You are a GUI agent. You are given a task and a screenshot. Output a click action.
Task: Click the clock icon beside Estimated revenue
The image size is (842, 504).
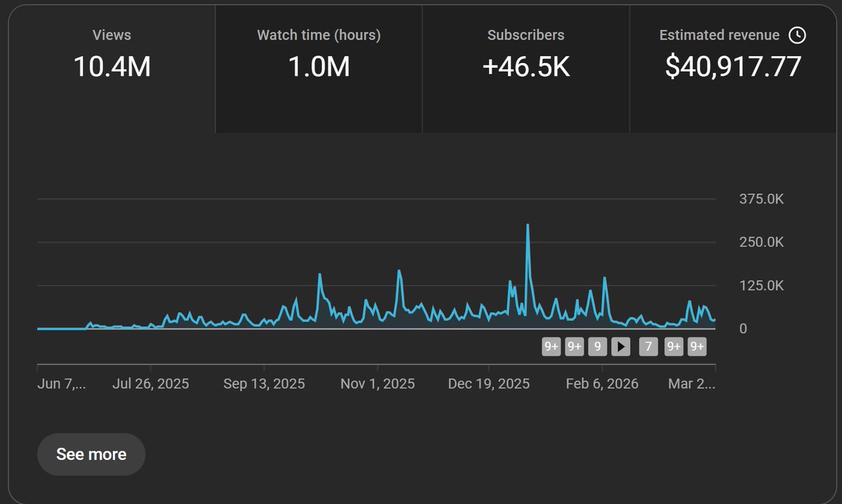pos(797,34)
